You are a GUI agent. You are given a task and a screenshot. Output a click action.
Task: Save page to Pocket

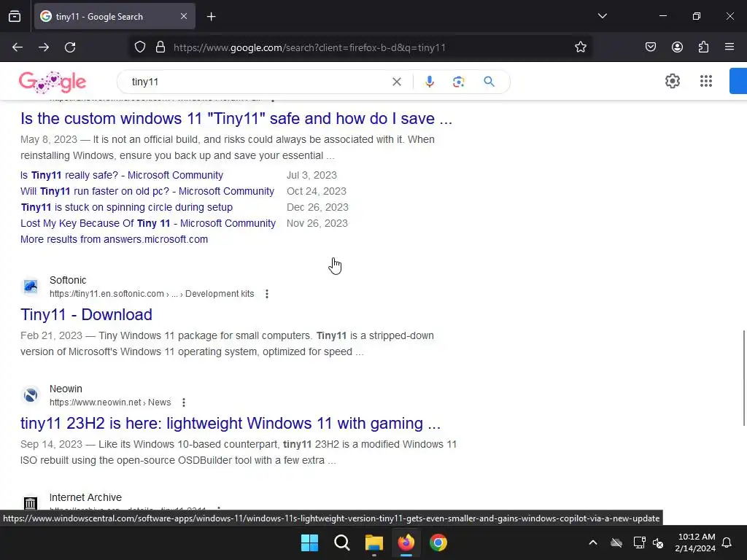(650, 47)
